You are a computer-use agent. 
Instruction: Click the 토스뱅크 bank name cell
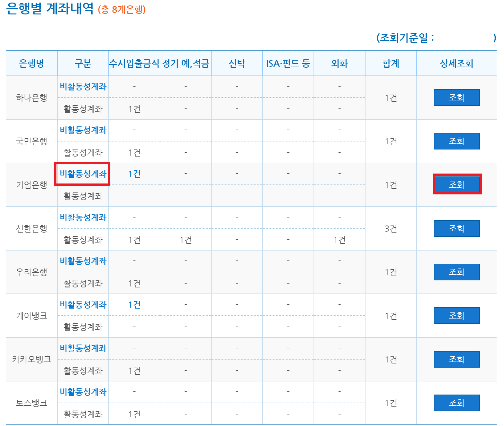point(32,403)
